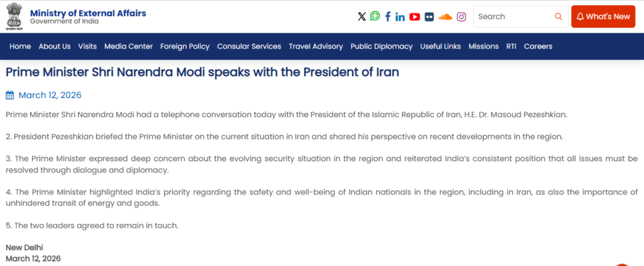Screen dimensions: 644x266
Task: Open the X (Twitter) social link
Action: [x=362, y=17]
